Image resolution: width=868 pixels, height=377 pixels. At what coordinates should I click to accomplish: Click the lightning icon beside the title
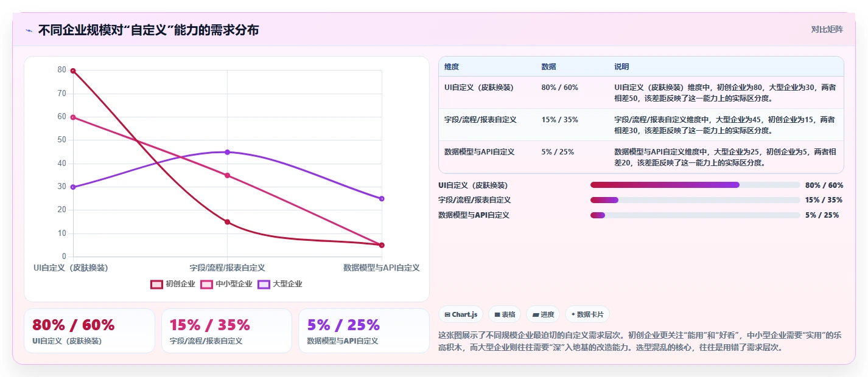29,30
